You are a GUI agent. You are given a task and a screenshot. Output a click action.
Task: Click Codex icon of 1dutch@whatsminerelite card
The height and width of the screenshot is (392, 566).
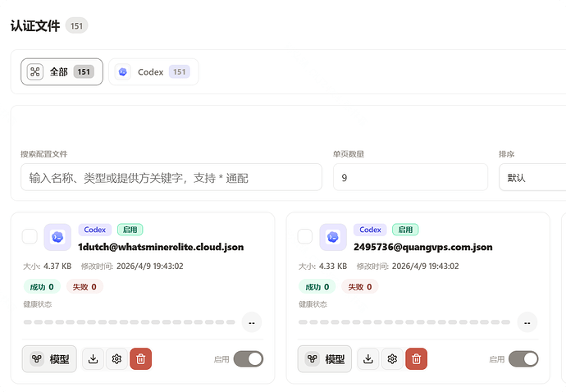pos(57,237)
